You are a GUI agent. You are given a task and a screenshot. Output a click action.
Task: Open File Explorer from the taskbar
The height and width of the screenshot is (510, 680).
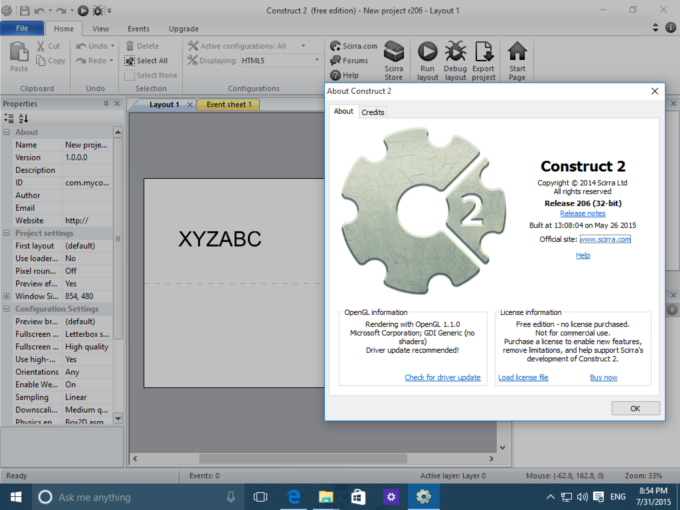326,497
